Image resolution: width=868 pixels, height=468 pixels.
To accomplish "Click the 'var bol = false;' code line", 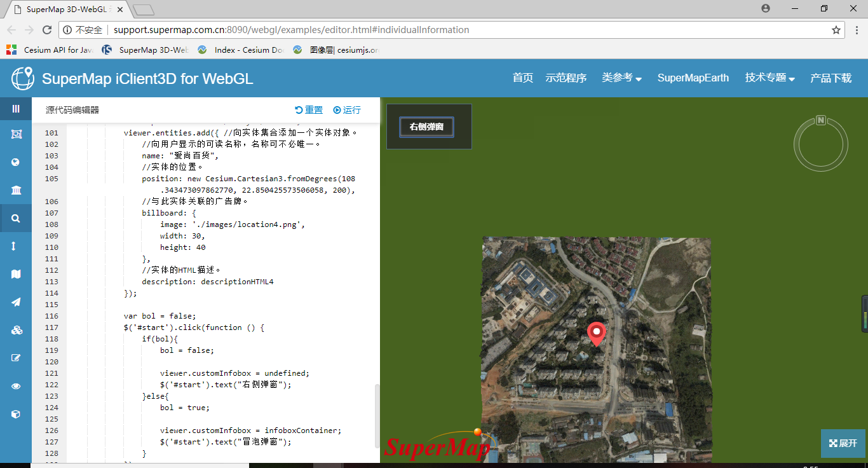I will click(x=160, y=316).
